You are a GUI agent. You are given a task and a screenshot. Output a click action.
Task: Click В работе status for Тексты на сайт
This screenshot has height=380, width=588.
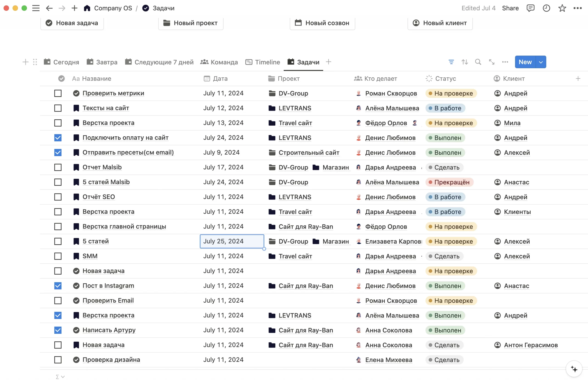[445, 108]
